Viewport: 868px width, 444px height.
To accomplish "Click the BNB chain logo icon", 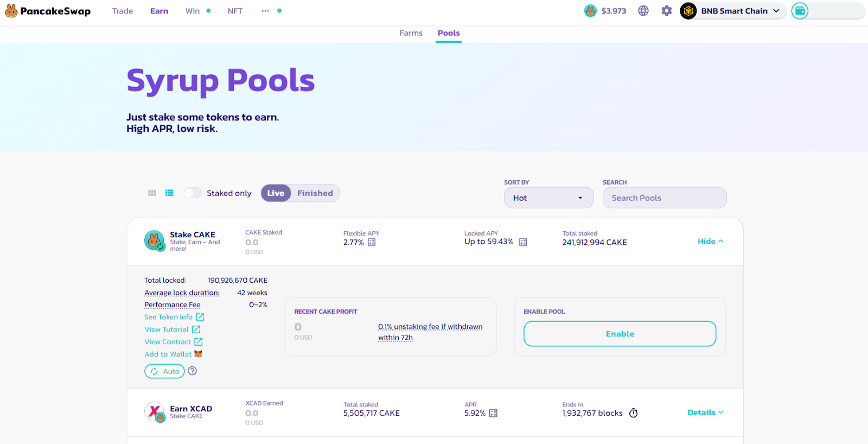I will tap(688, 11).
